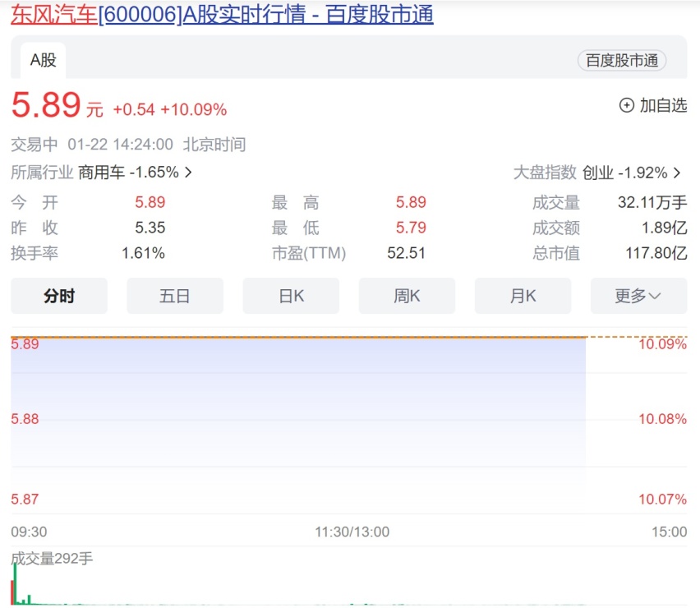Screen dimensions: 700x608
Task: Click the 15:00 time axis label
Action: coord(670,532)
